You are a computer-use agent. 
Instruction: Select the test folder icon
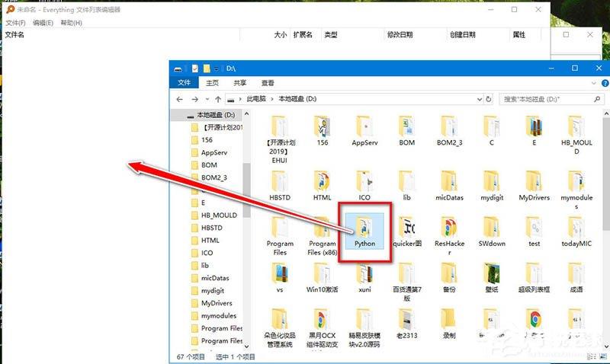coord(535,227)
